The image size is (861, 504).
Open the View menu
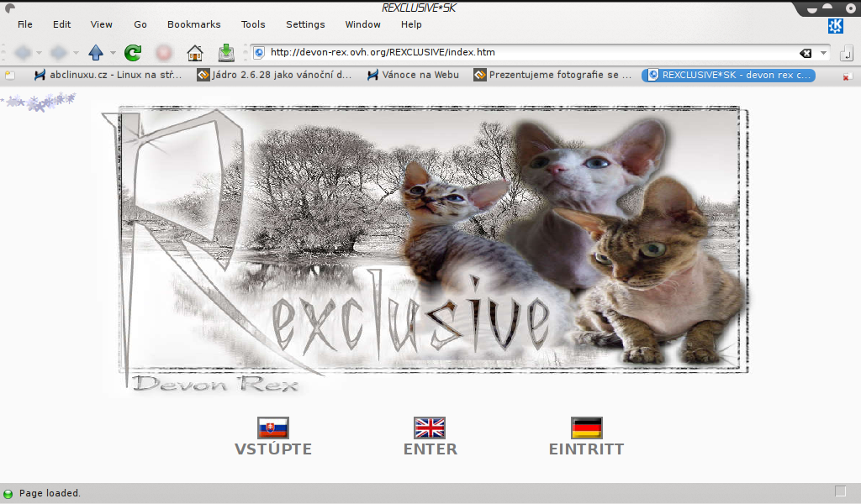101,24
